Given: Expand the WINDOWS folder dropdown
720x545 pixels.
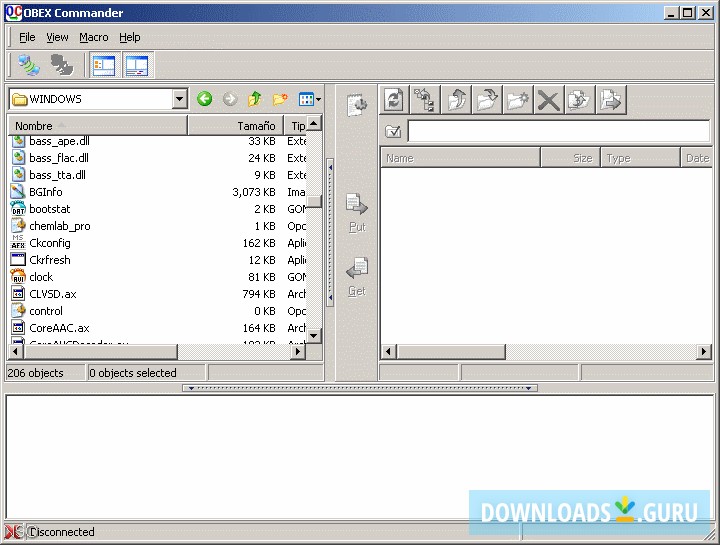Looking at the screenshot, I should click(180, 99).
